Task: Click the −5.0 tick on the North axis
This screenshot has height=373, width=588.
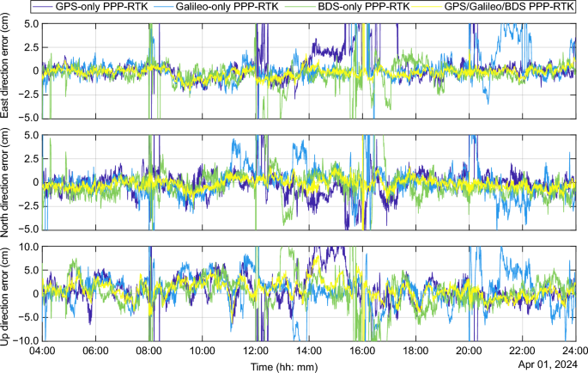Action: click(x=29, y=229)
